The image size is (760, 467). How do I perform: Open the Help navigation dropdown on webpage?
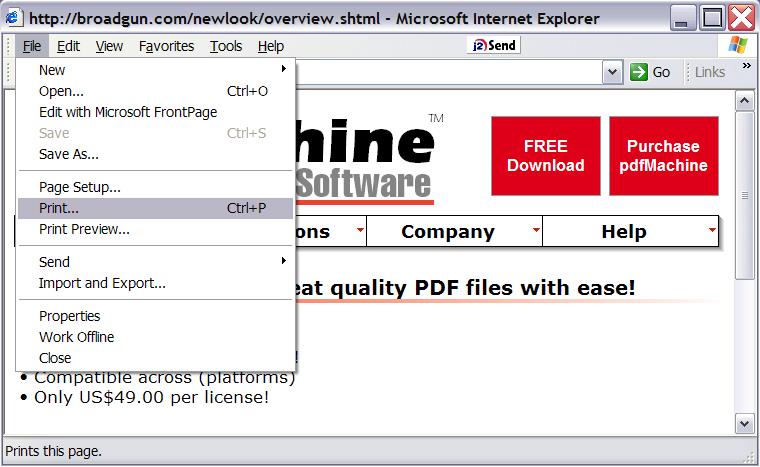(x=630, y=231)
